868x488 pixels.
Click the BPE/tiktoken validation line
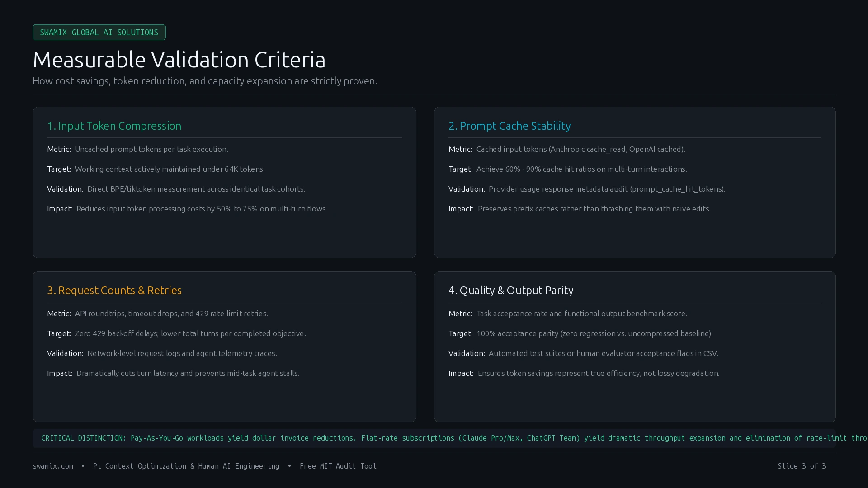[x=176, y=189]
